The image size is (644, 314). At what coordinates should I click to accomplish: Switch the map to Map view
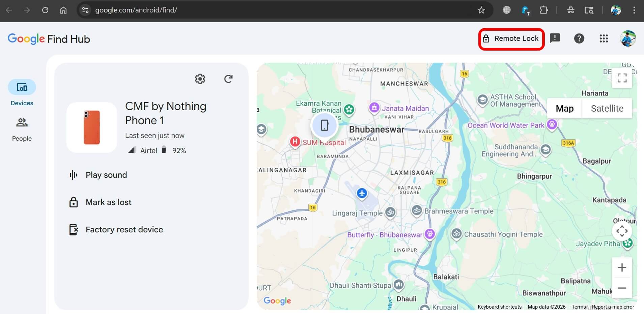click(565, 108)
